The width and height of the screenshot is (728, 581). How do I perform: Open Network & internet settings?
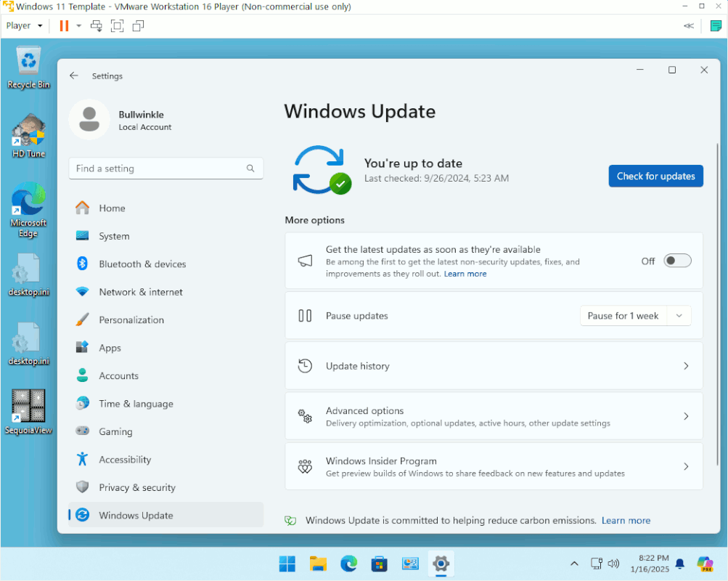pos(165,292)
